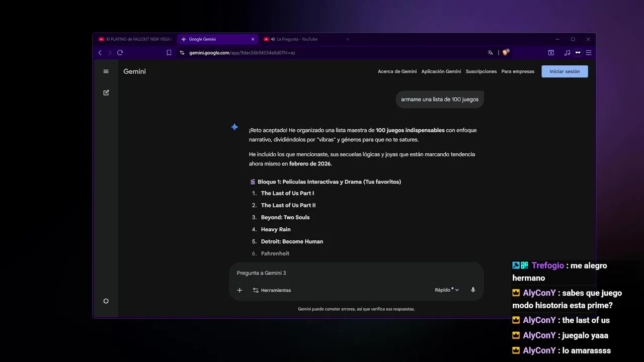Viewport: 644px width, 362px height.
Task: Close the Google Gemini tab
Action: pos(253,39)
